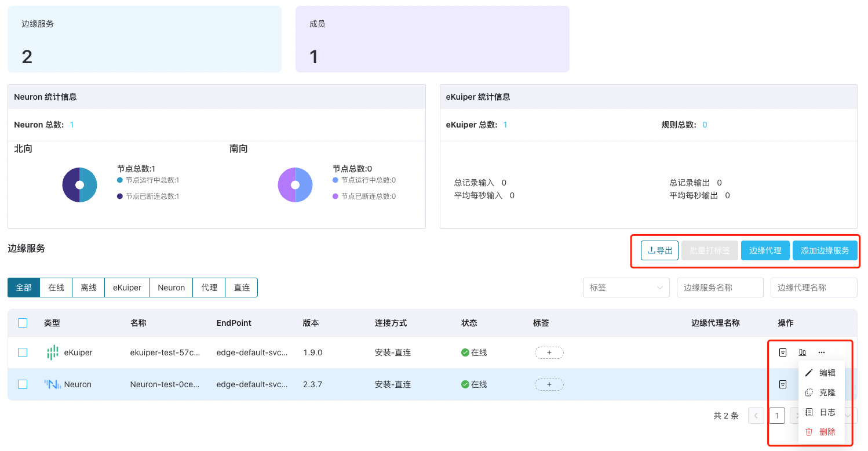The image size is (868, 451).
Task: Switch to the 离线 filter tab
Action: tap(88, 287)
